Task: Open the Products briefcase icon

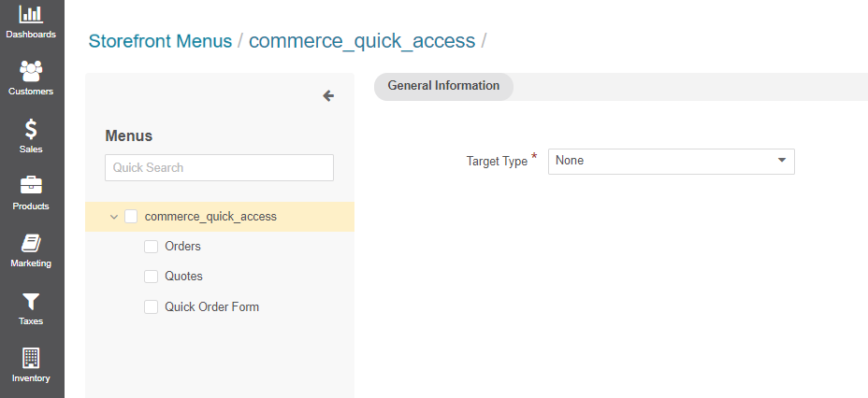Action: tap(31, 186)
